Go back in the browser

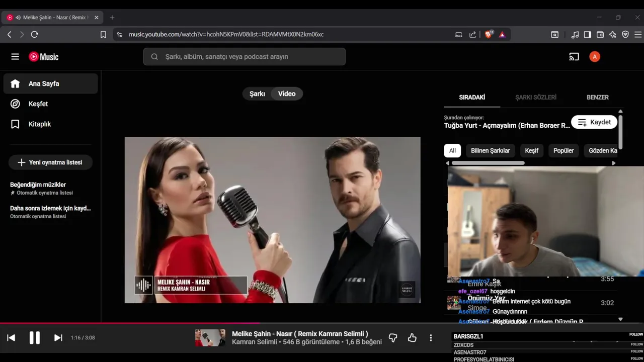9,34
